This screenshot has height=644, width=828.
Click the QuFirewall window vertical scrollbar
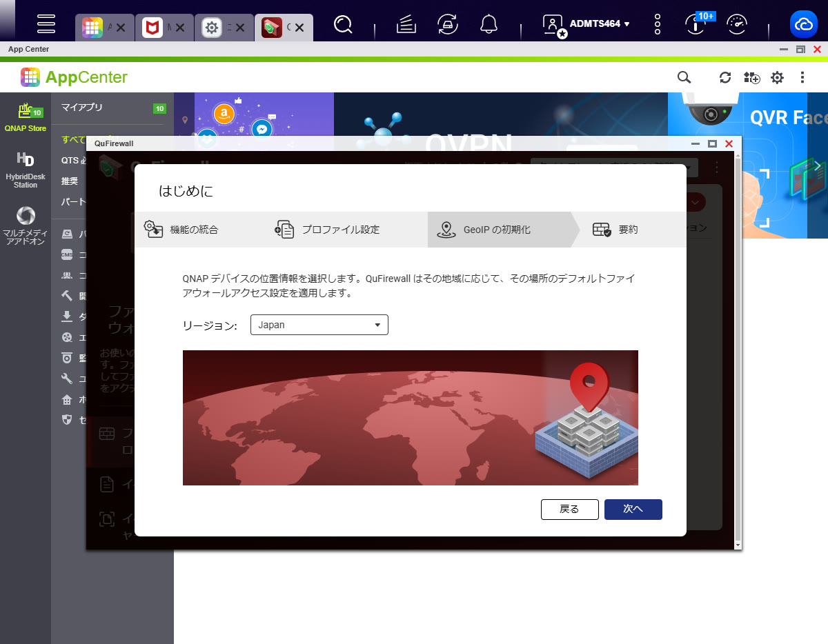pyautogui.click(x=738, y=350)
